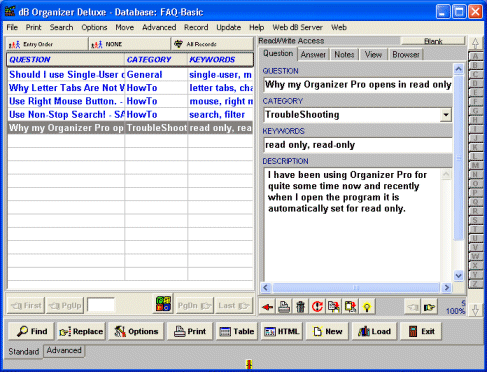Screen dimensions: 487x372
Task: Click the up arrow above letter tabs
Action: 475,43
